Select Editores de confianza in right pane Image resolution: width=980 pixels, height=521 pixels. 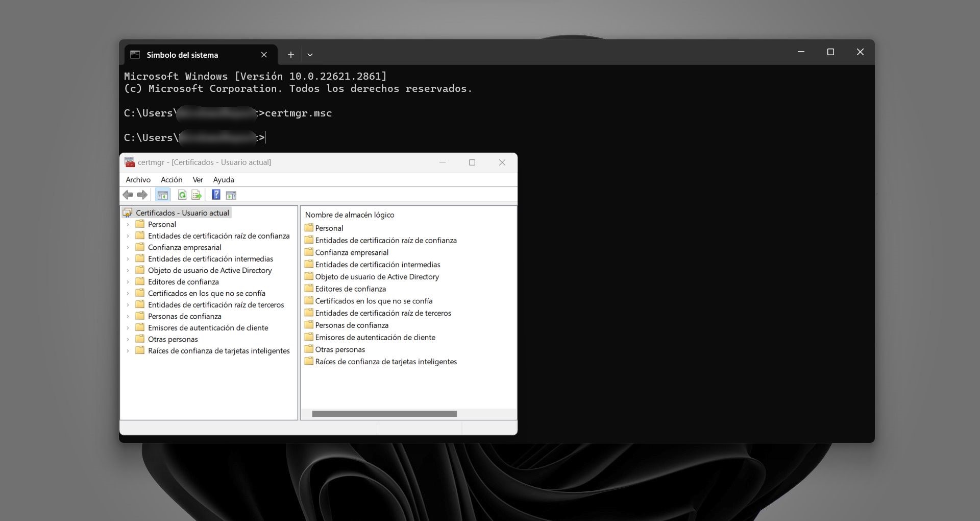[x=351, y=289]
